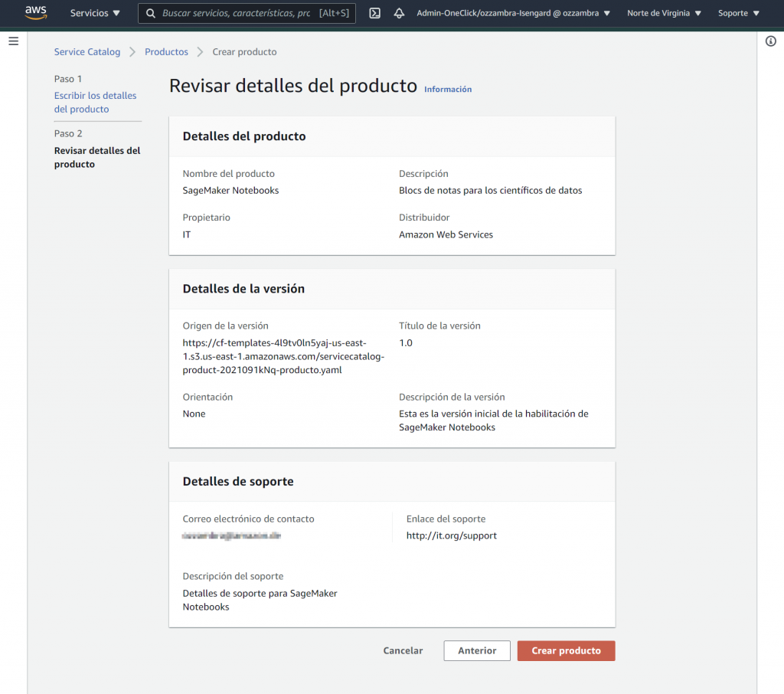Select the blurred contact email value
Screen dimensions: 784x694
pos(231,535)
